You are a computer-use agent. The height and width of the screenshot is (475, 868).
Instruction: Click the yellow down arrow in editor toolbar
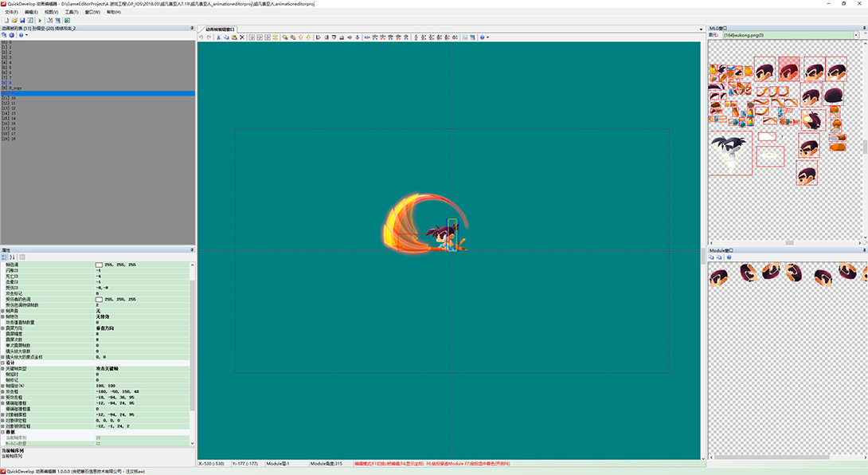tap(308, 37)
